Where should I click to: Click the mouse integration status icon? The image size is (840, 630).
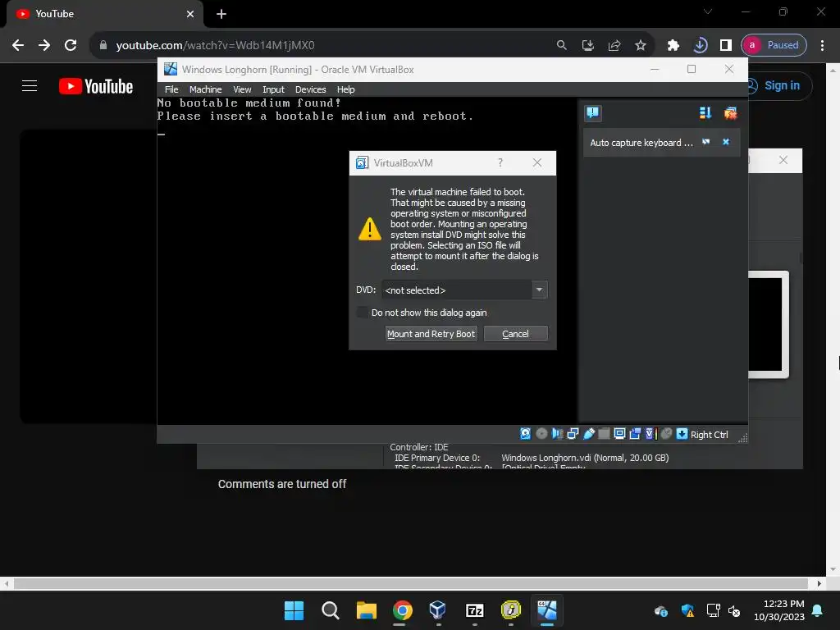pyautogui.click(x=666, y=434)
